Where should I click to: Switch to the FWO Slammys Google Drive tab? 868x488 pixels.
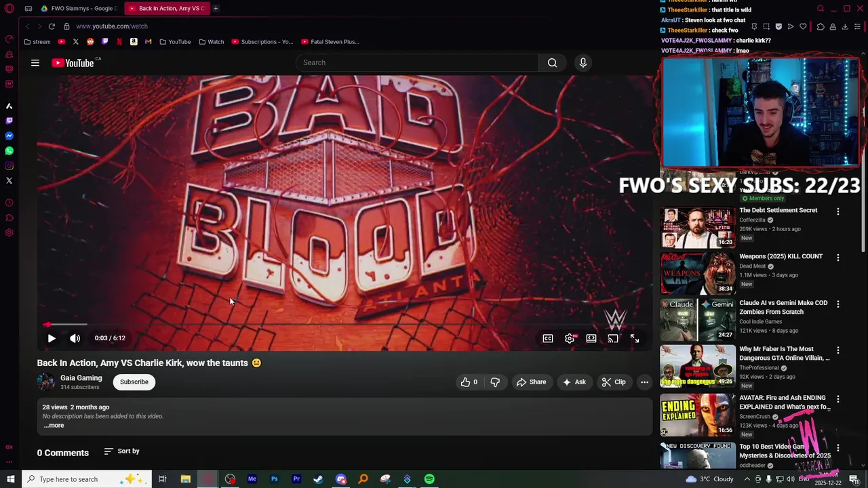coord(78,8)
